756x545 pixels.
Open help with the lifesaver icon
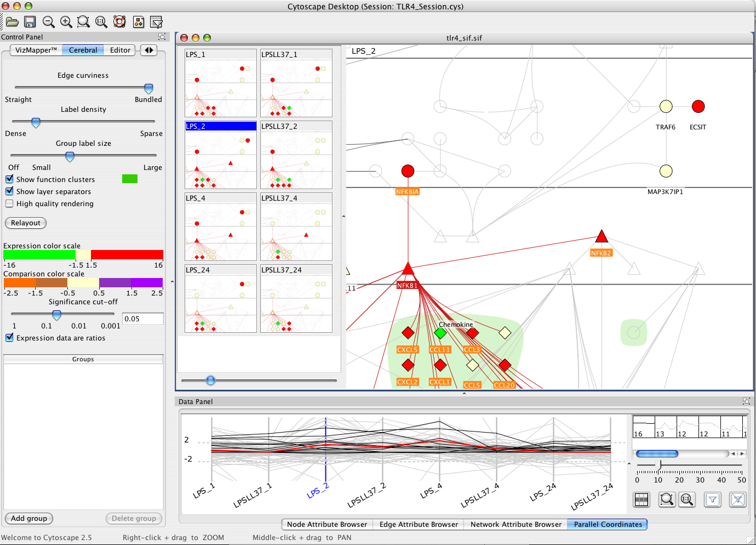[119, 22]
